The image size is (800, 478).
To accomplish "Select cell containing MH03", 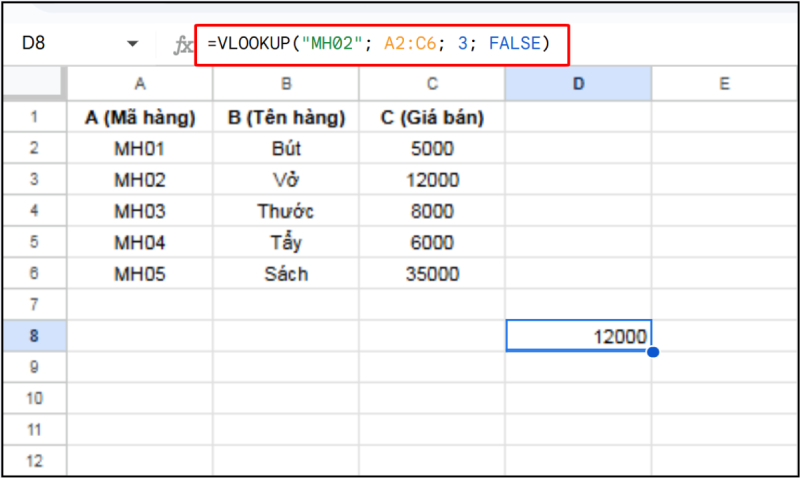I will tap(140, 211).
